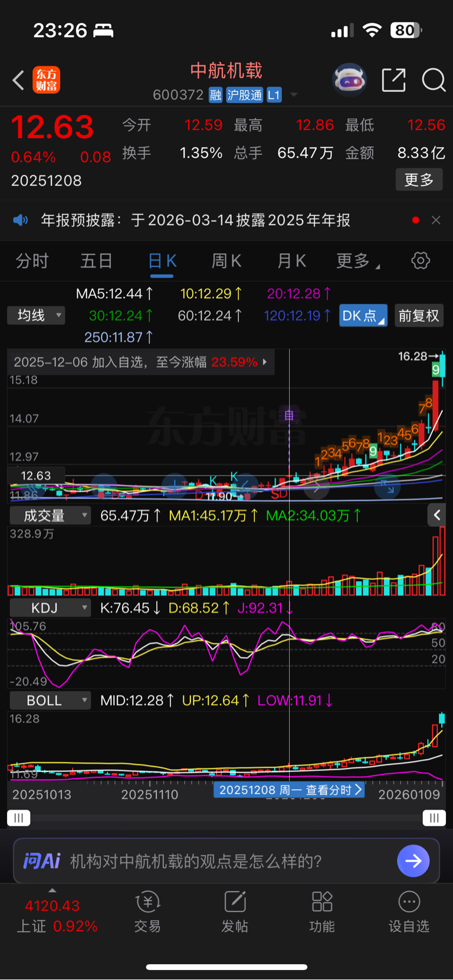
Task: Open the 交易 trade icon
Action: pos(147,912)
